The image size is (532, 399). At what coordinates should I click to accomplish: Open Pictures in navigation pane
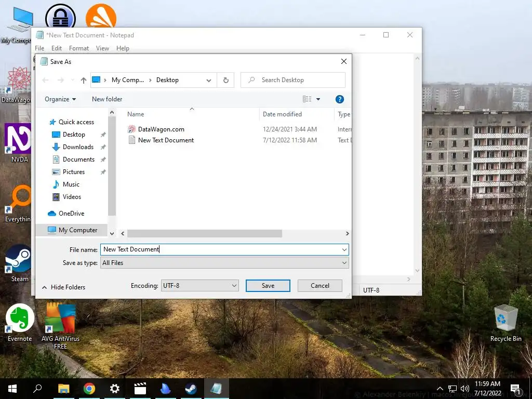[x=74, y=171]
